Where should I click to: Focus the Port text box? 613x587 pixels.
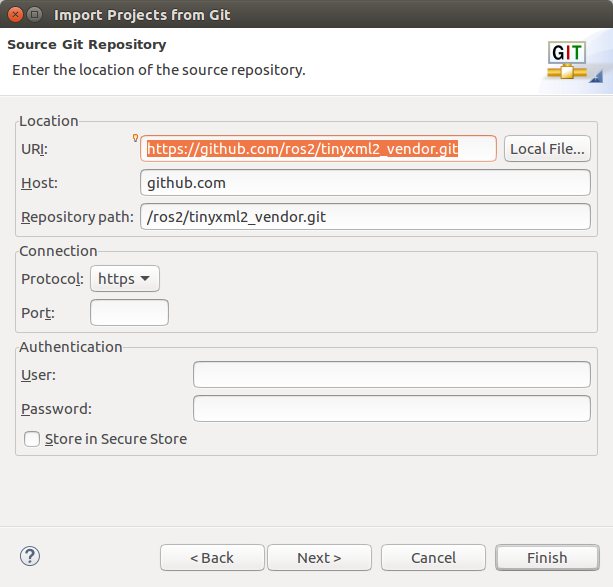click(x=129, y=312)
